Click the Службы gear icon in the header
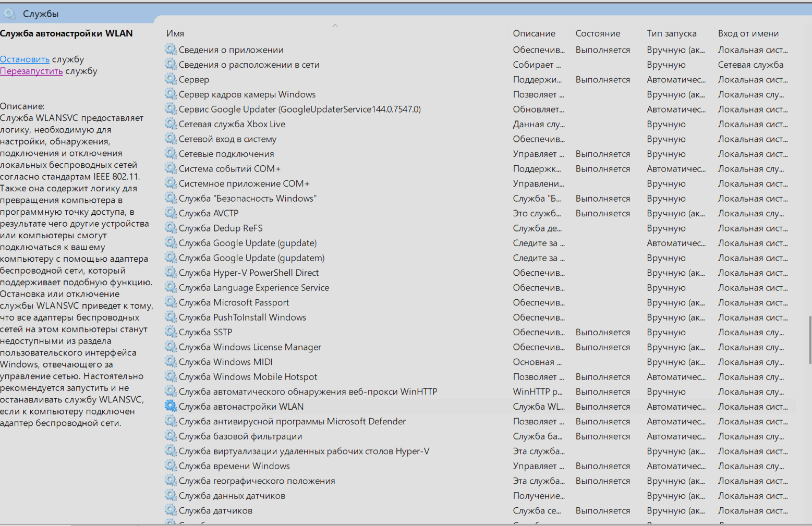812x526 pixels. pyautogui.click(x=10, y=14)
